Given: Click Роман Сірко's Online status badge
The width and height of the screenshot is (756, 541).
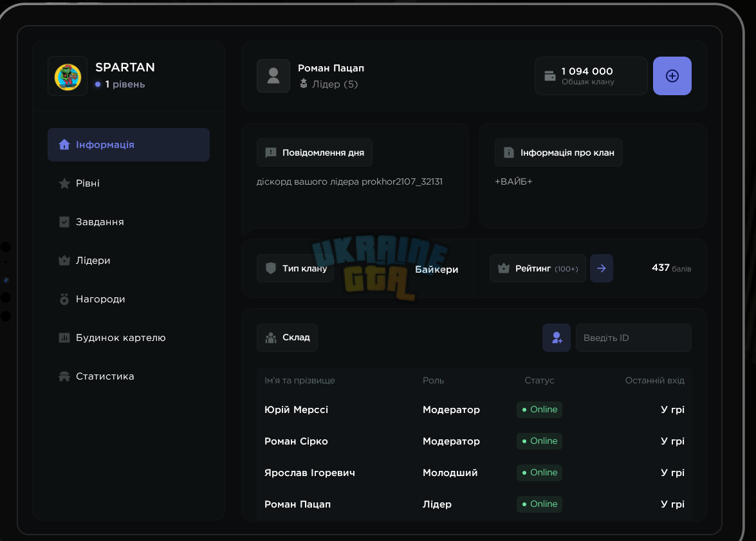Looking at the screenshot, I should point(540,441).
